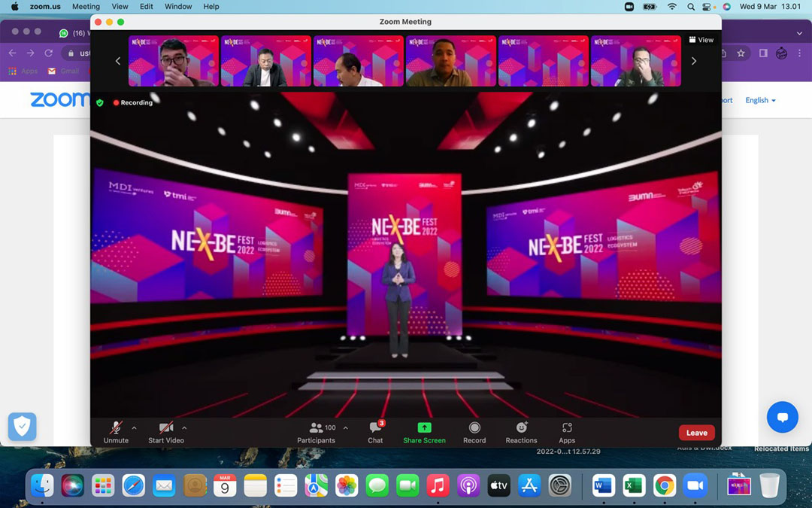Image resolution: width=812 pixels, height=508 pixels.
Task: Open the Apps bookmark shortcut in Chrome
Action: [23, 71]
